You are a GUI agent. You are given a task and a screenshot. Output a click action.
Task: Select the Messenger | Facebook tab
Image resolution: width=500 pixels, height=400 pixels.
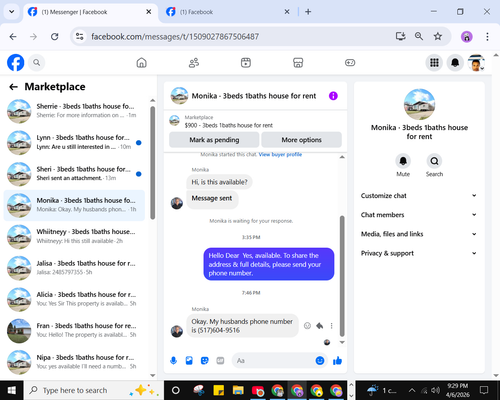click(x=89, y=12)
